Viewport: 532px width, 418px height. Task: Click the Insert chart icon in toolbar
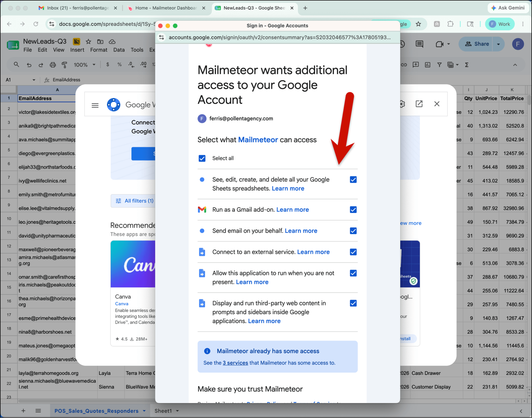(428, 65)
